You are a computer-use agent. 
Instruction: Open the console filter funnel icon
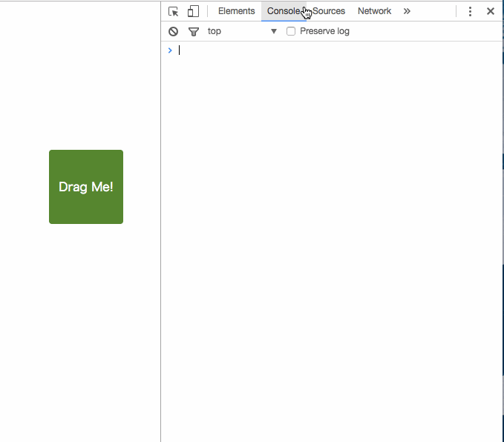pos(194,31)
